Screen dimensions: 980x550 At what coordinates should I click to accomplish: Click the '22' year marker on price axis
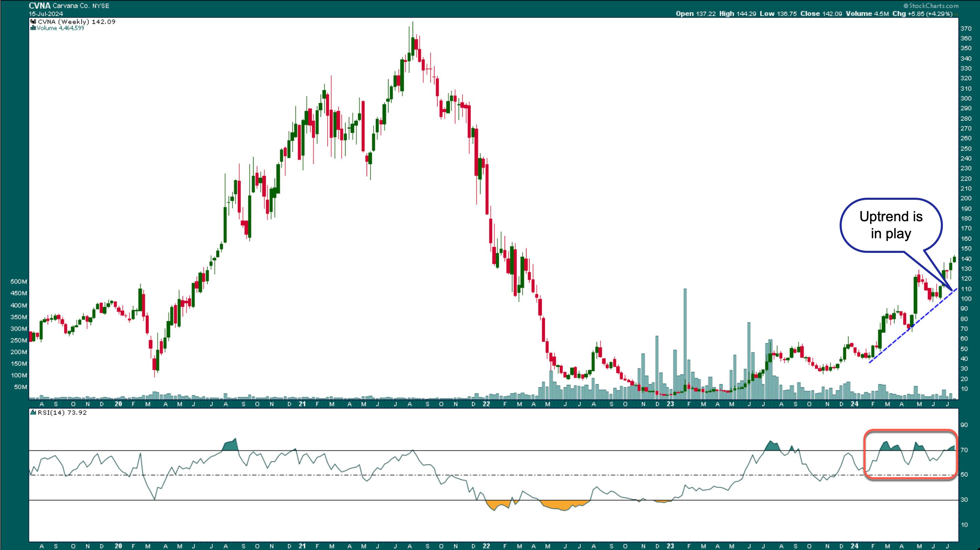(486, 404)
